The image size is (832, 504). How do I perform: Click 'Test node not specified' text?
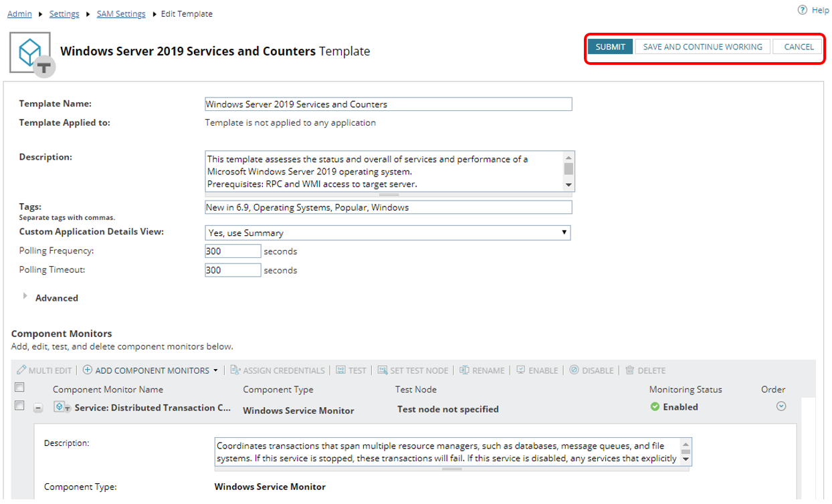448,409
